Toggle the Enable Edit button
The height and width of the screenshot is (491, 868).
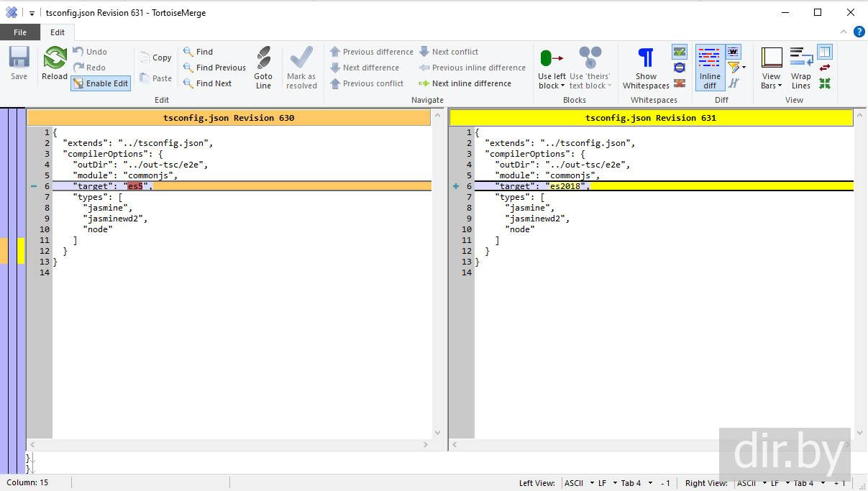tap(100, 83)
